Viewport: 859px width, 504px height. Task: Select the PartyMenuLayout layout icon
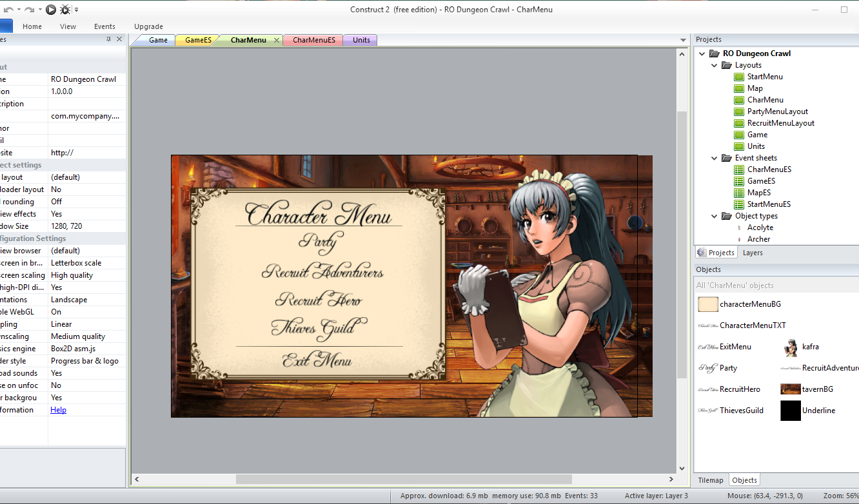[x=739, y=111]
